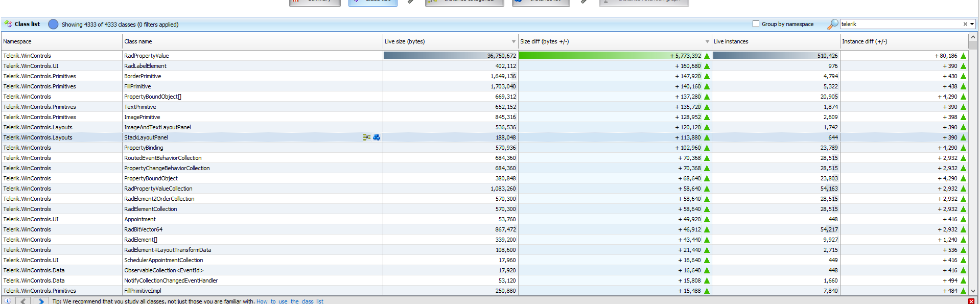
Task: Go to previous tip with back arrow
Action: coord(23,301)
